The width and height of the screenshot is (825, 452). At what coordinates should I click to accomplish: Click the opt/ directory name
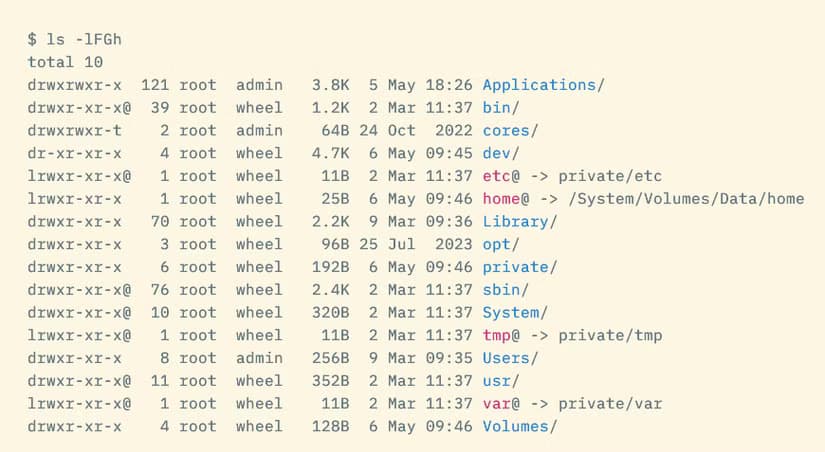501,244
